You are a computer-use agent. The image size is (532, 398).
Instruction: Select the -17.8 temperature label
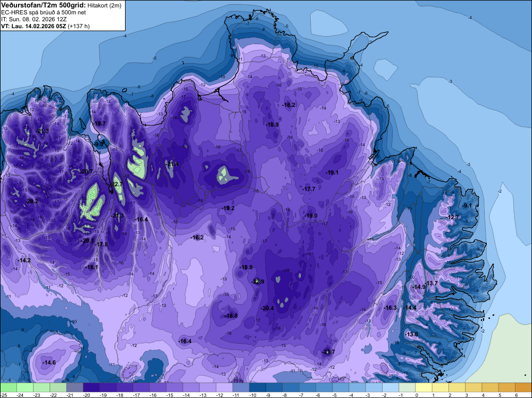(x=101, y=244)
